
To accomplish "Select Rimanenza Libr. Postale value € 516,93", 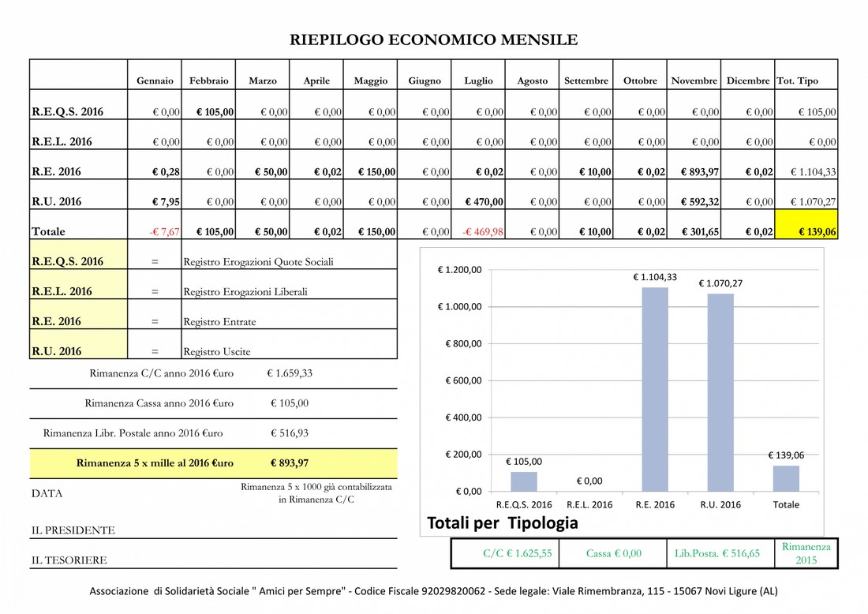I will 290,433.
